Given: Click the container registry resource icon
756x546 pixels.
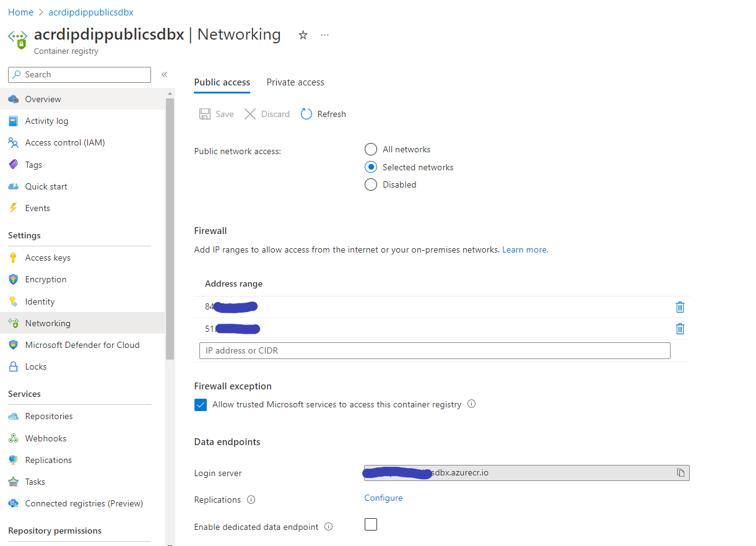Looking at the screenshot, I should pyautogui.click(x=17, y=39).
